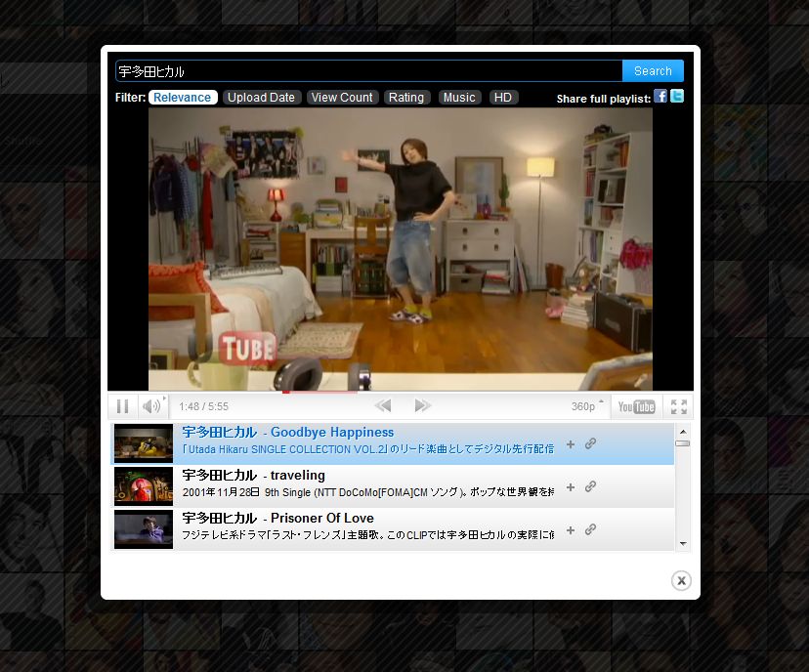Mute the video volume speaker icon
The width and height of the screenshot is (809, 672).
tap(152, 406)
